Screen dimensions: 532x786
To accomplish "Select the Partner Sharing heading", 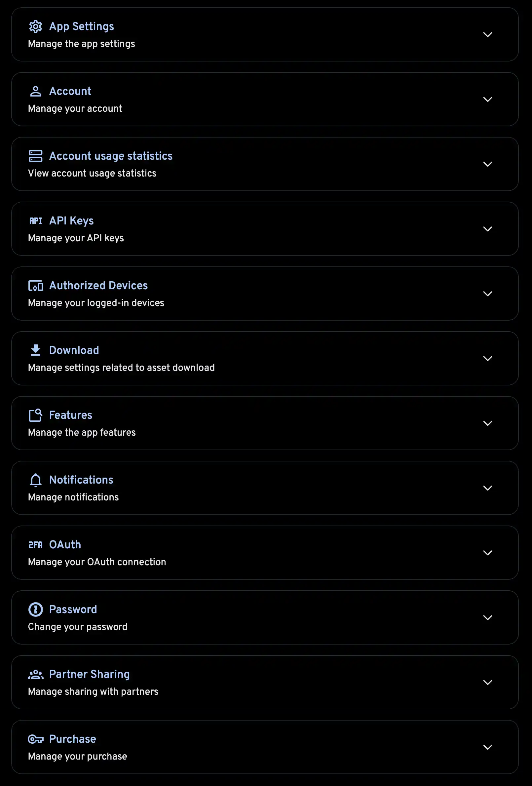I will point(89,674).
